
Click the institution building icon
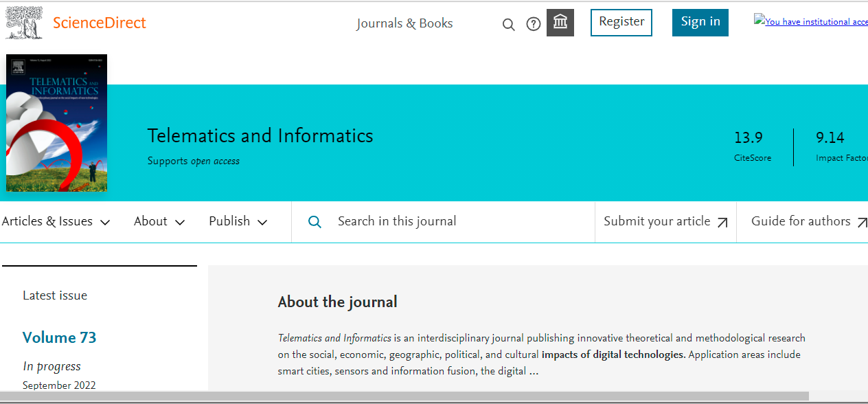click(x=560, y=23)
